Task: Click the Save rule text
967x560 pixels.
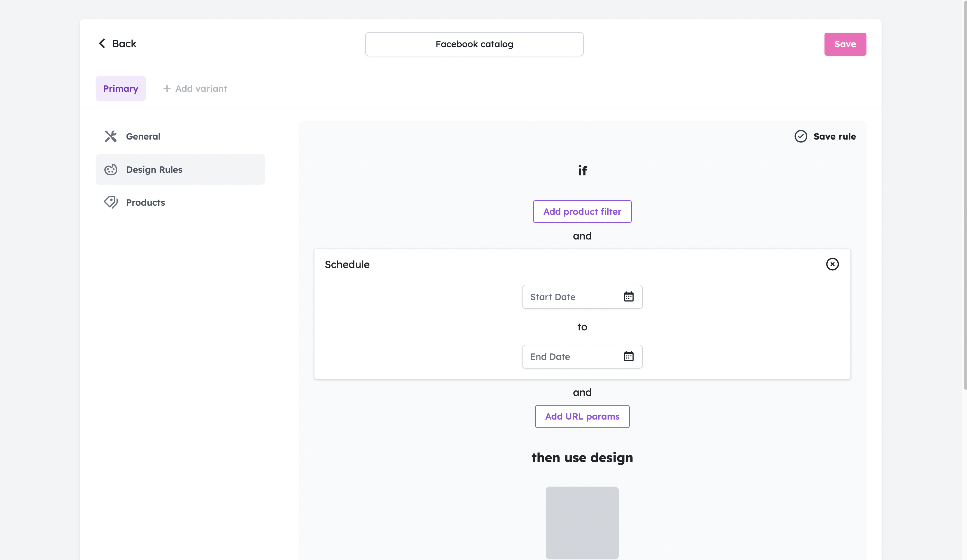Action: pyautogui.click(x=835, y=137)
